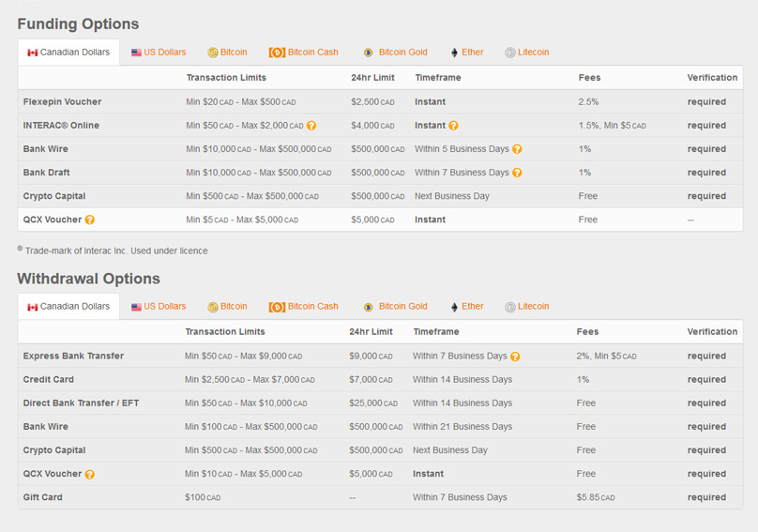Switch to the Ether tab label under Withdrawal Options
This screenshot has height=532, width=758.
472,307
